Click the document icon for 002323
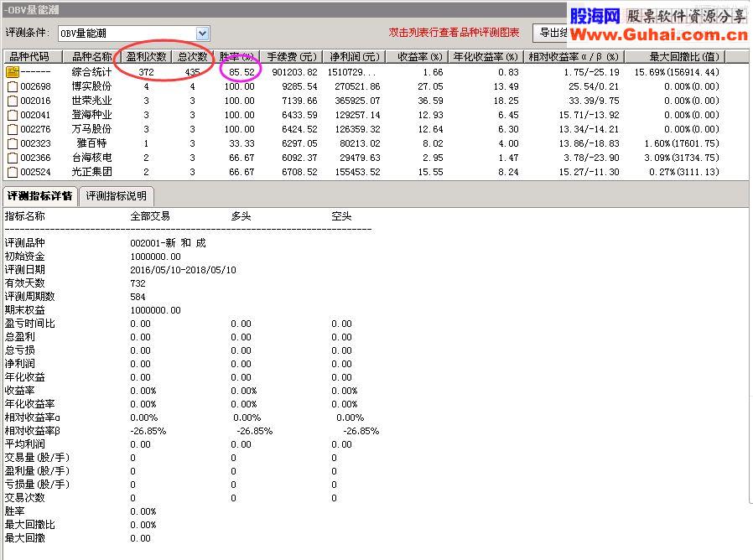753x560 pixels. pyautogui.click(x=13, y=143)
